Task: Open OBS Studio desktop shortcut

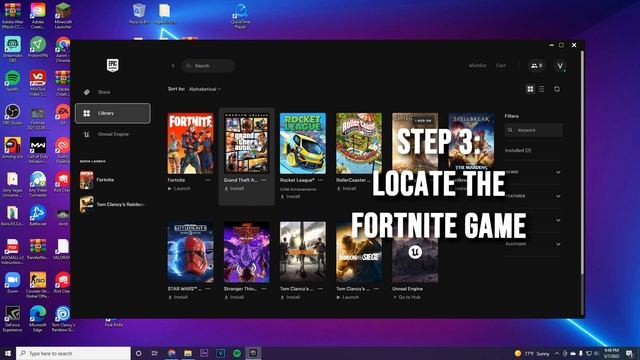Action: click(x=12, y=115)
